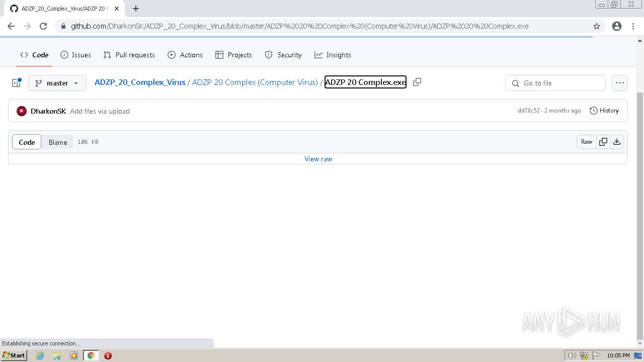Click the Show desktop button
Viewport: 644px width, 362px height.
point(638,355)
